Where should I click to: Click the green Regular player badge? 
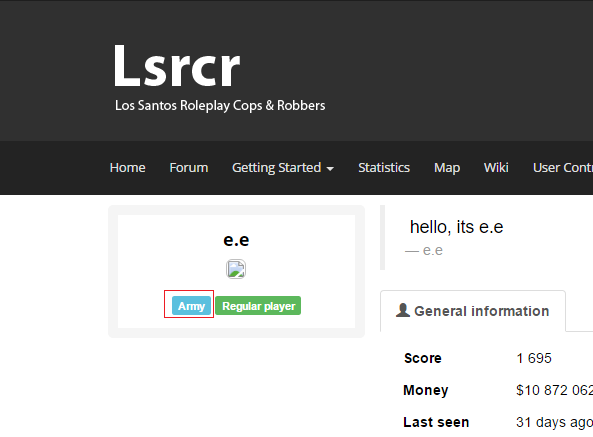point(258,306)
